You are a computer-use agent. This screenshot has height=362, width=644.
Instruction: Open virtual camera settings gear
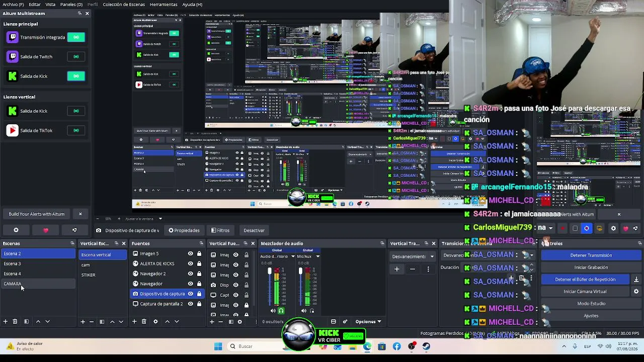pyautogui.click(x=636, y=292)
